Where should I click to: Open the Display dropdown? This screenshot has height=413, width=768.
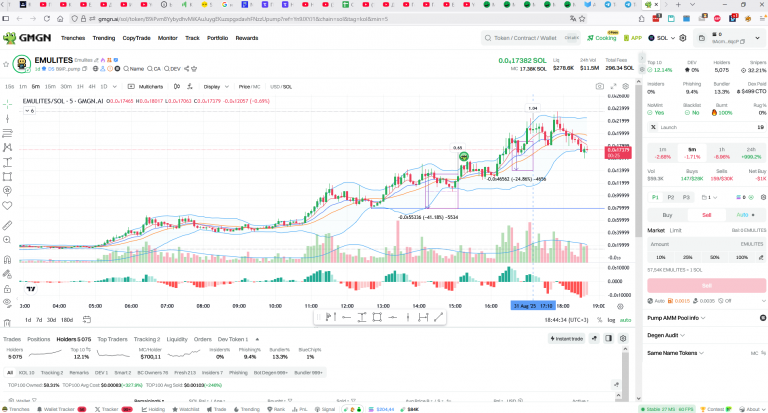click(x=216, y=87)
